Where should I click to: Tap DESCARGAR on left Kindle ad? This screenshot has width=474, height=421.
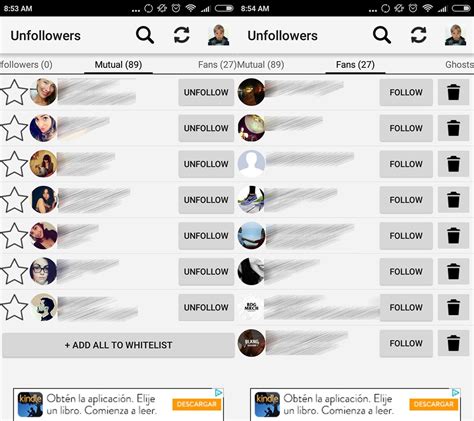(x=197, y=404)
